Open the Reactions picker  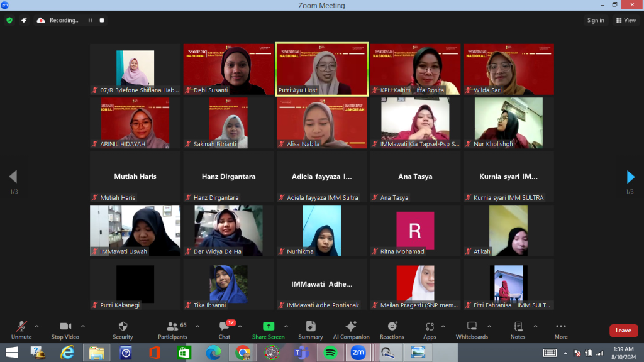tap(392, 330)
